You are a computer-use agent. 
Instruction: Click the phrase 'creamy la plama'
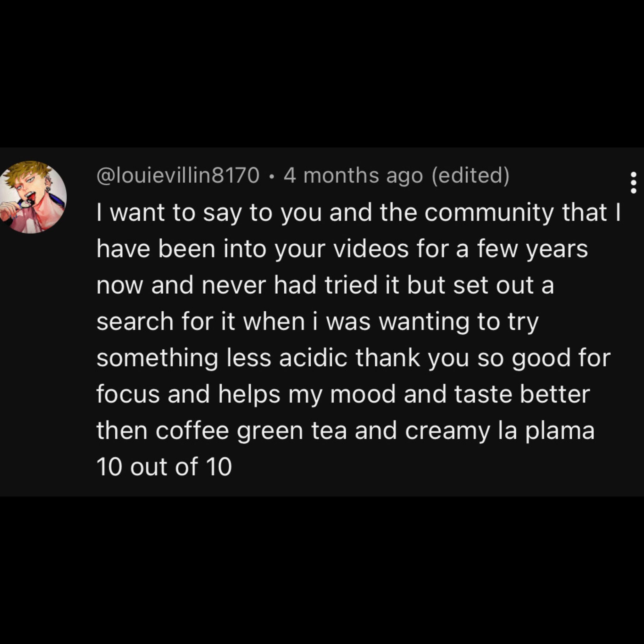point(500,431)
